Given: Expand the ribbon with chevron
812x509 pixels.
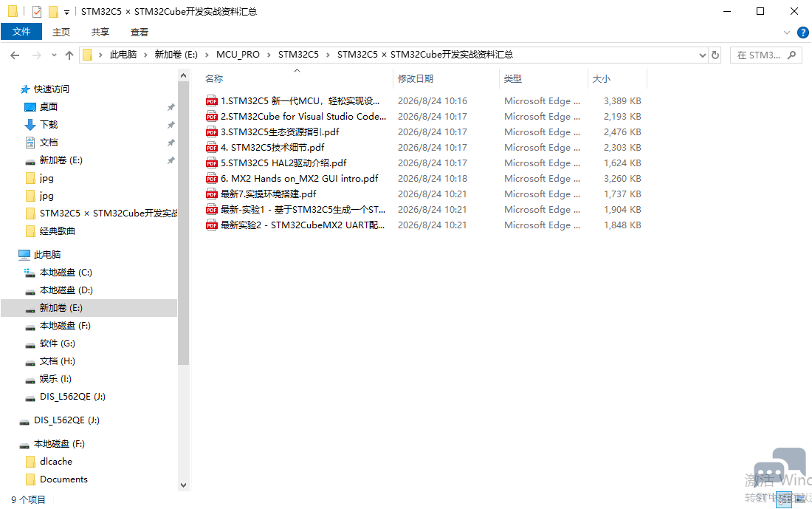Looking at the screenshot, I should [x=787, y=33].
